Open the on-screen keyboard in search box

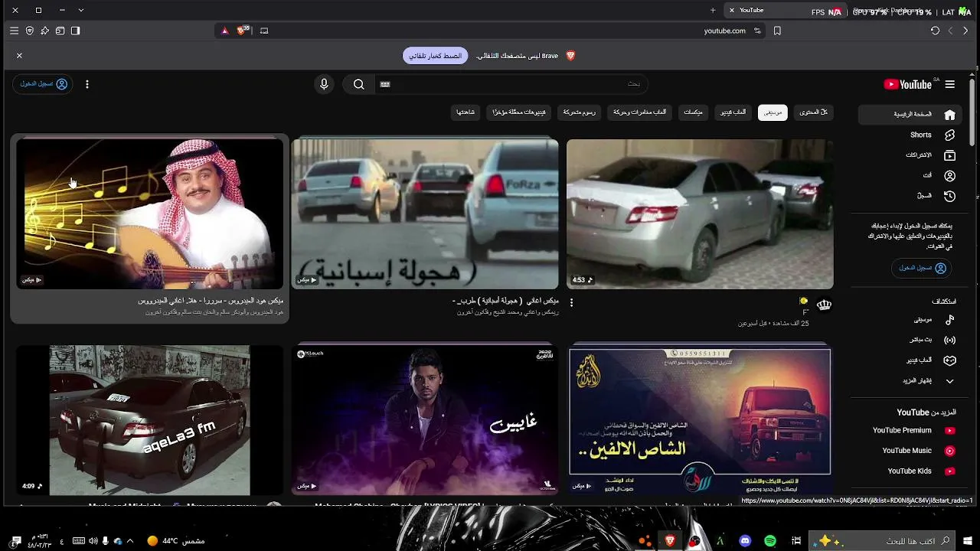point(385,84)
